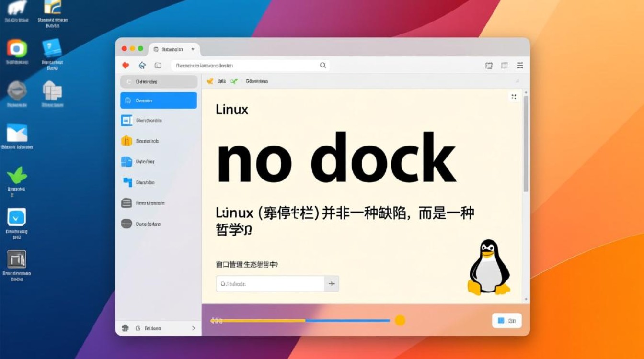Click the plus button beside the input field
The width and height of the screenshot is (644, 359).
(332, 283)
